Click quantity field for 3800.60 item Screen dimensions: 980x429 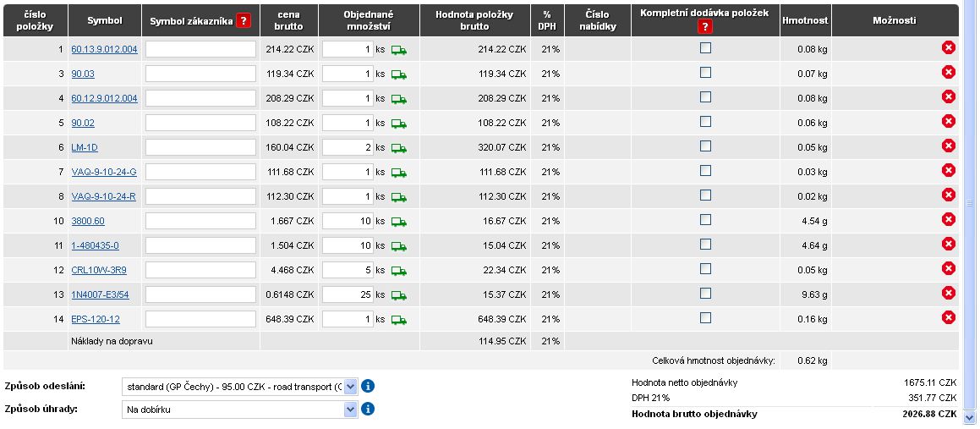348,221
